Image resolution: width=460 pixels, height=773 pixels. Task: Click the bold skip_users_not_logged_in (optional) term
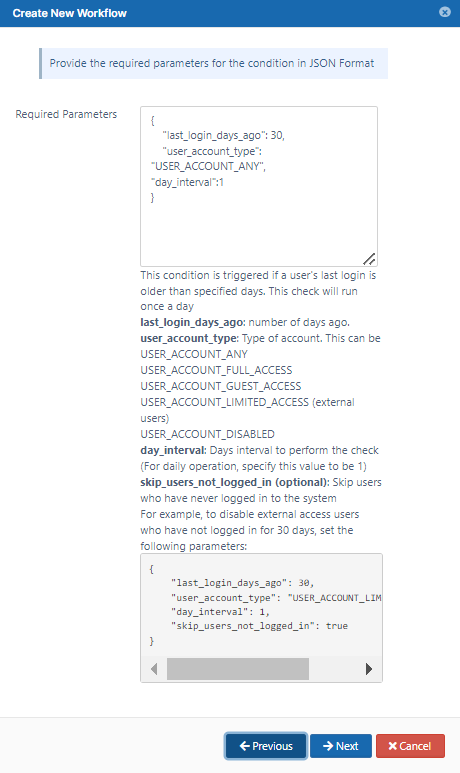point(235,482)
